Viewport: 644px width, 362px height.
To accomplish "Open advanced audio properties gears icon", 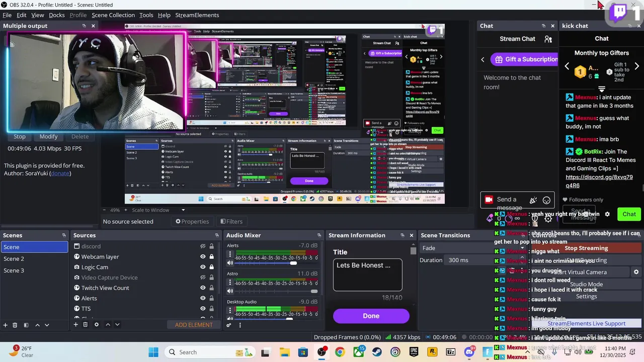I will click(229, 325).
